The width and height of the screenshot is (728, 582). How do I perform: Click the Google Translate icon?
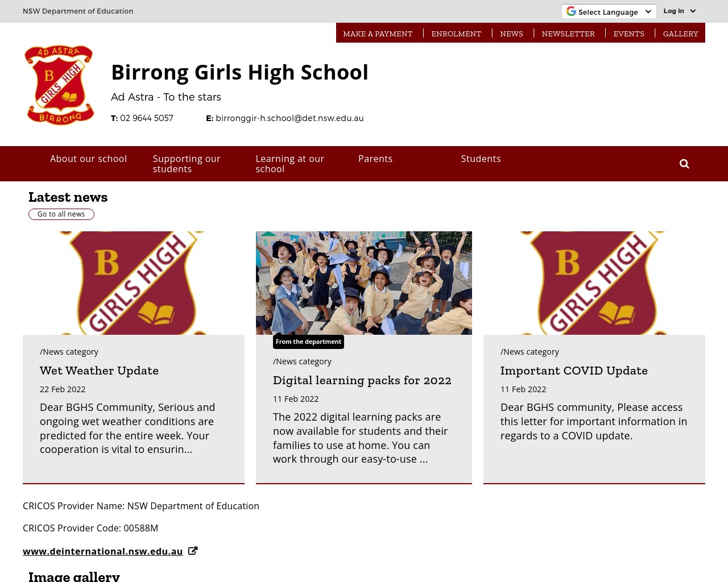[x=570, y=11]
